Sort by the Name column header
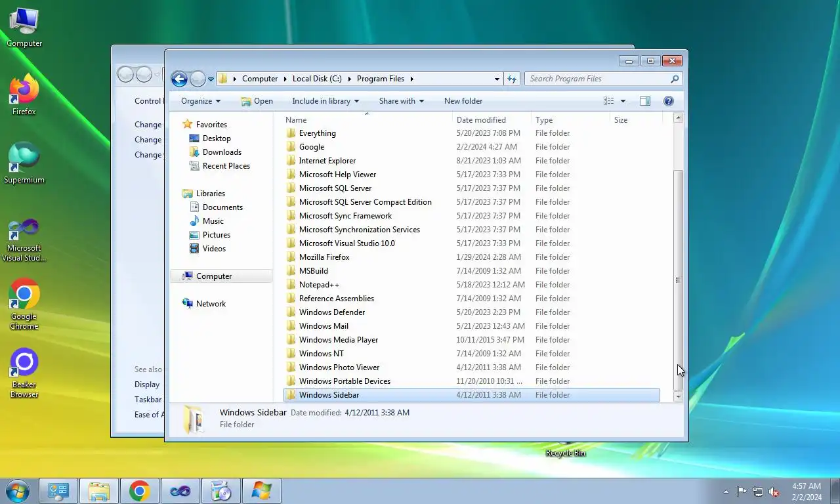 tap(367, 120)
